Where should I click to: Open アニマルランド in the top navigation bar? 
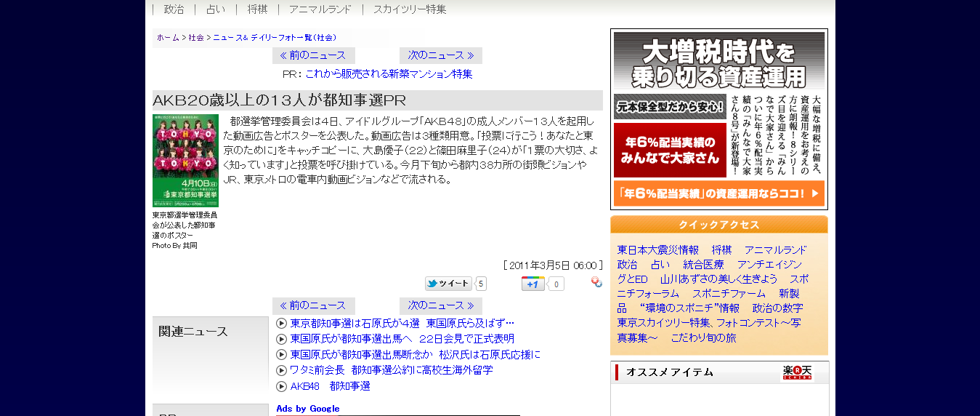point(320,9)
